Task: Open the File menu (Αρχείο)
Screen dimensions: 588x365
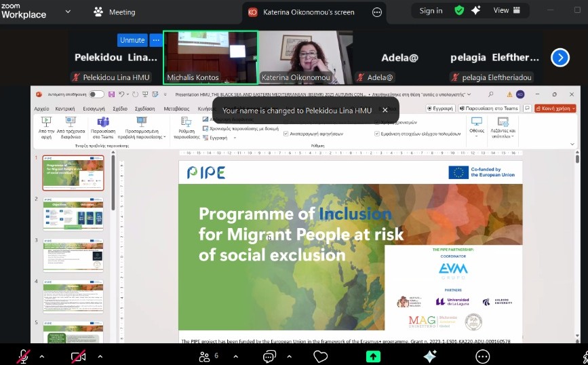Action: pyautogui.click(x=41, y=109)
